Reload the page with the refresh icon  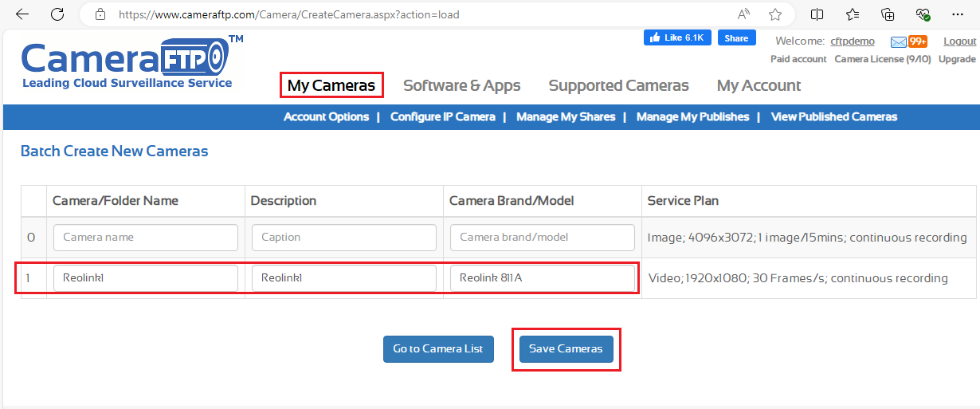57,14
